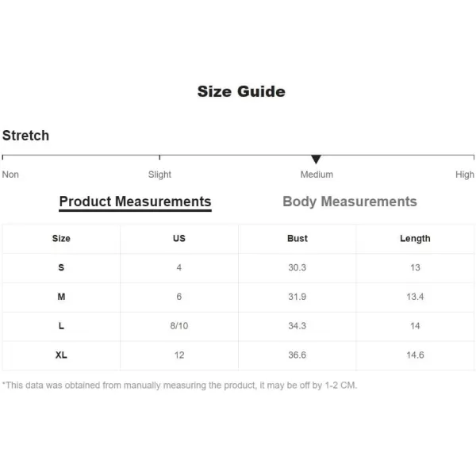Click the Size Guide heading
The width and height of the screenshot is (476, 476).
click(x=241, y=92)
